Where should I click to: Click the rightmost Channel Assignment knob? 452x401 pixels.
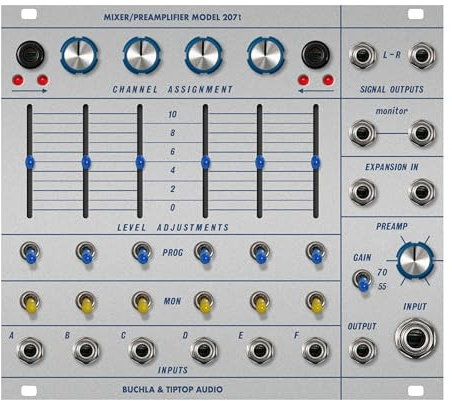[266, 55]
